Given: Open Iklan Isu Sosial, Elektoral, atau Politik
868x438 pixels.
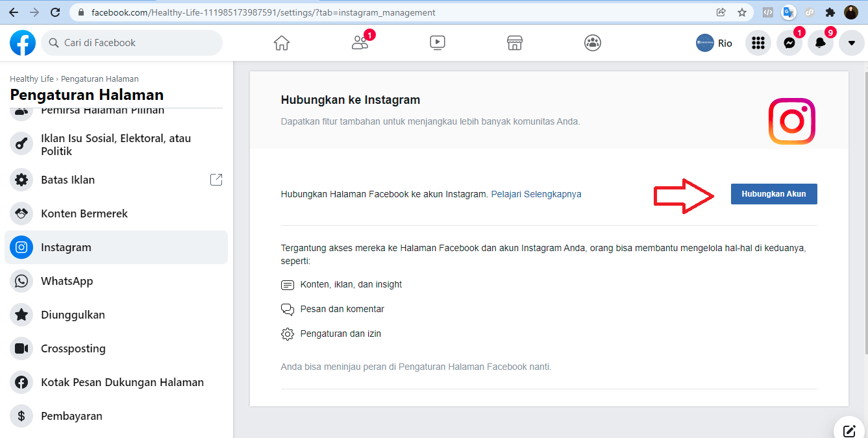Looking at the screenshot, I should pyautogui.click(x=116, y=145).
